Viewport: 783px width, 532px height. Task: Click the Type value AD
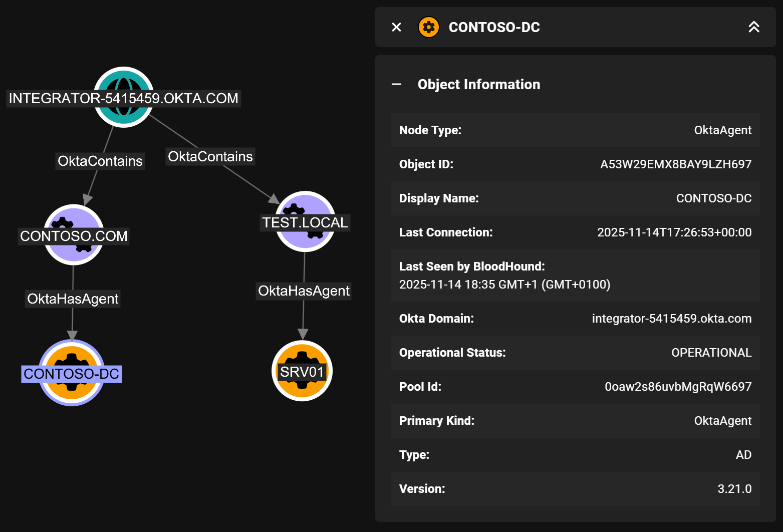(x=743, y=455)
